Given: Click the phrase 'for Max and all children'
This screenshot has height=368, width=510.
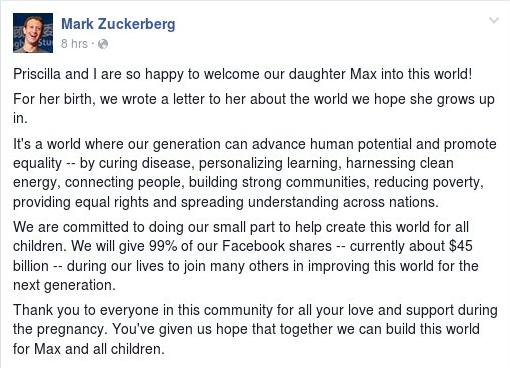Looking at the screenshot, I should (x=88, y=349).
